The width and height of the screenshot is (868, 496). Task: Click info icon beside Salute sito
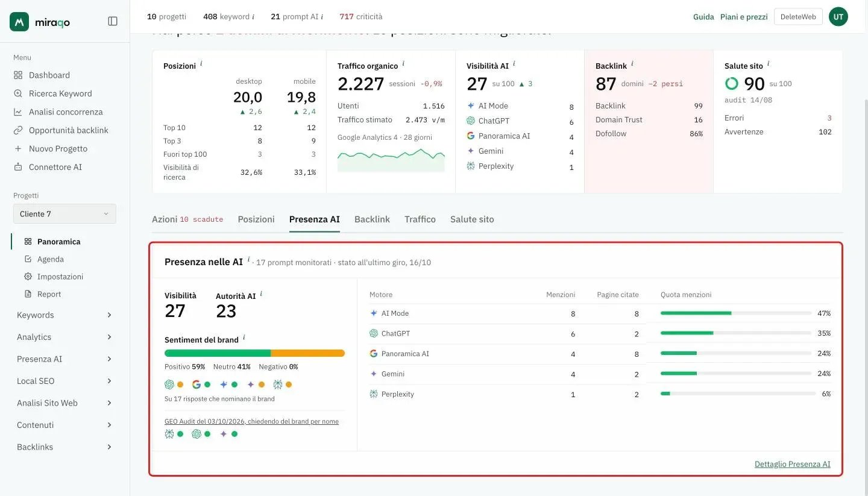point(768,63)
